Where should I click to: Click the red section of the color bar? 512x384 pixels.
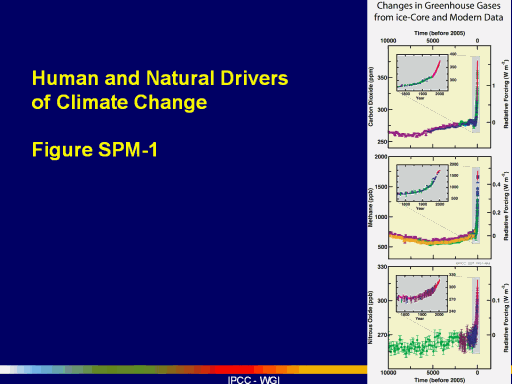click(233, 369)
